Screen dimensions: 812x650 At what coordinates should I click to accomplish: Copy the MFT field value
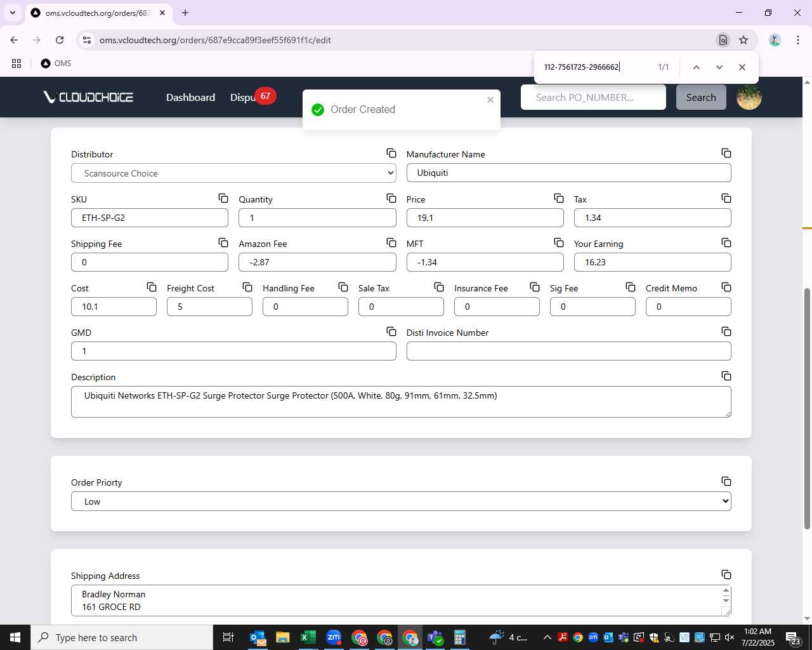pos(559,242)
